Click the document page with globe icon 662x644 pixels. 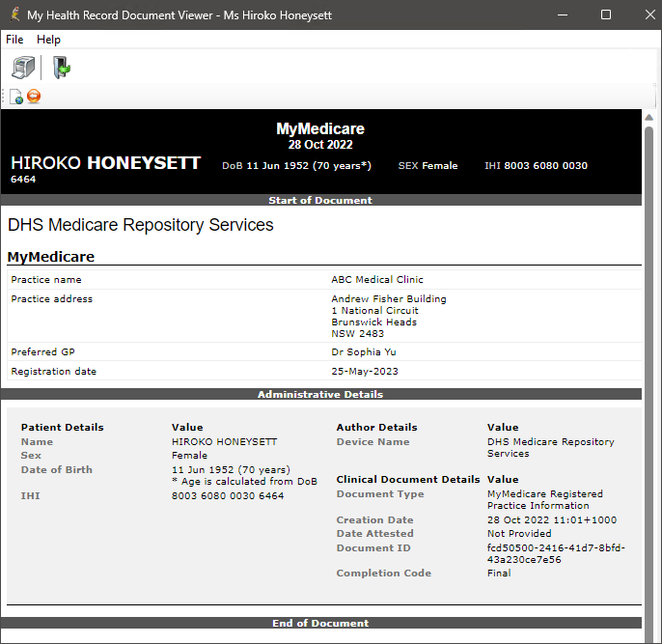[16, 97]
